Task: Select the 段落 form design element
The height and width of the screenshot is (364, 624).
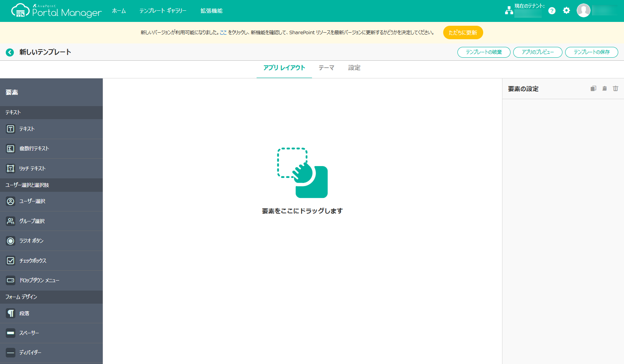Action: [x=52, y=313]
